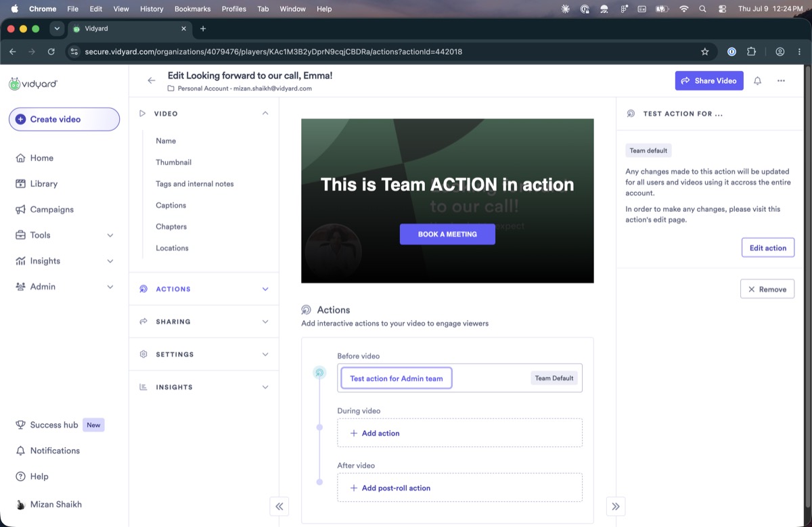Image resolution: width=812 pixels, height=527 pixels.
Task: View site information icon in address bar
Action: (x=74, y=51)
